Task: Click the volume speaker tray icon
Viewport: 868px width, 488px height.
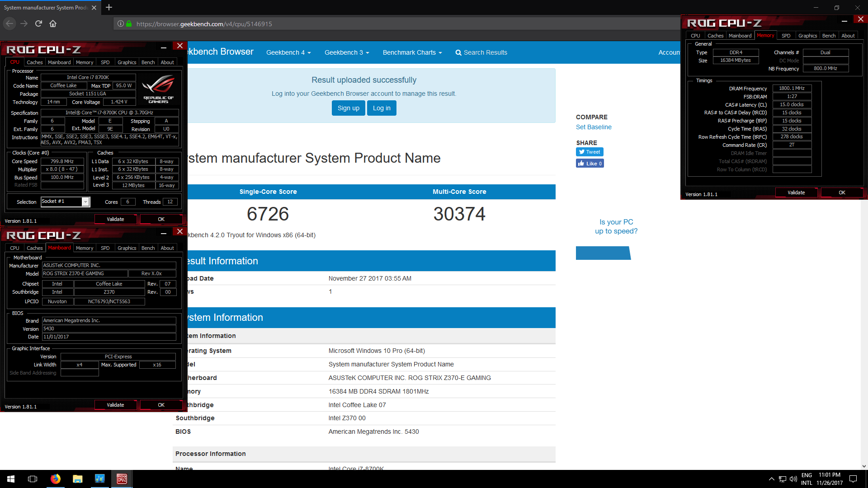Action: point(793,479)
